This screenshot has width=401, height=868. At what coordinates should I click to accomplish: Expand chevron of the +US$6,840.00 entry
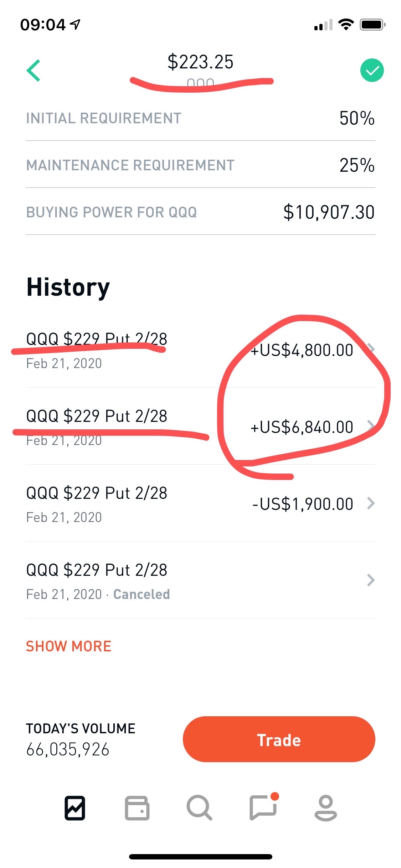(371, 426)
